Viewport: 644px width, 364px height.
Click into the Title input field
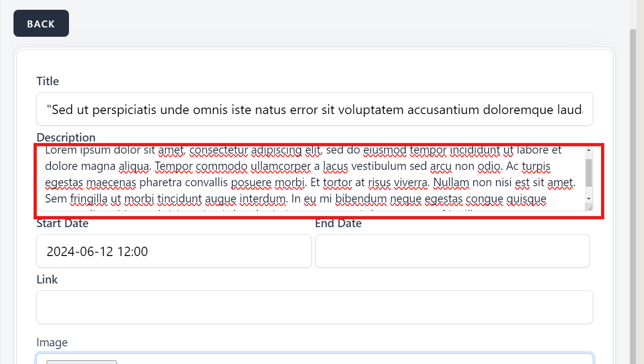click(315, 109)
